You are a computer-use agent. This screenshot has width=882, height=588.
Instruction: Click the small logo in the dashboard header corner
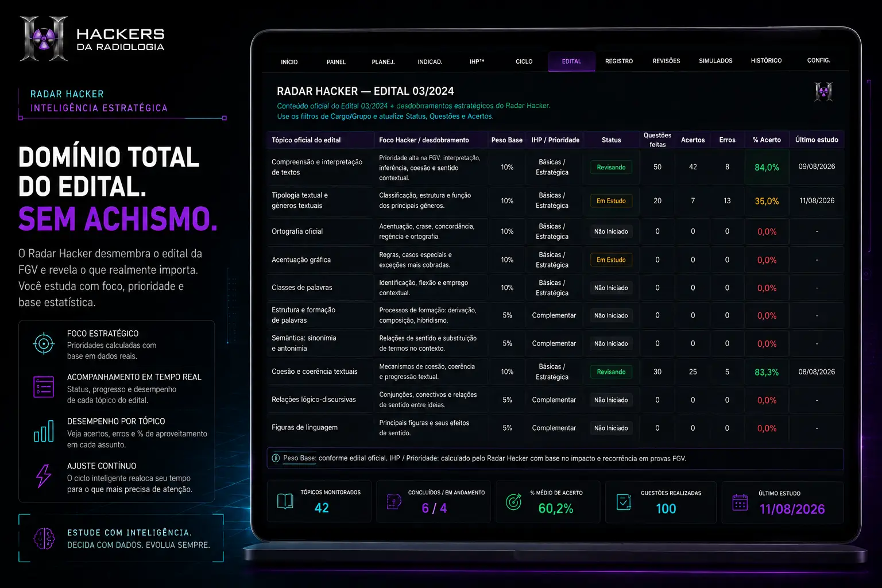point(823,92)
